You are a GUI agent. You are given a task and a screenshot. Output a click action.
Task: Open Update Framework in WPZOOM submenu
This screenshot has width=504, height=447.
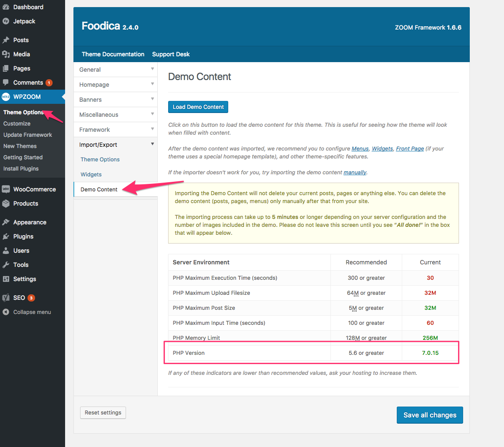(28, 135)
